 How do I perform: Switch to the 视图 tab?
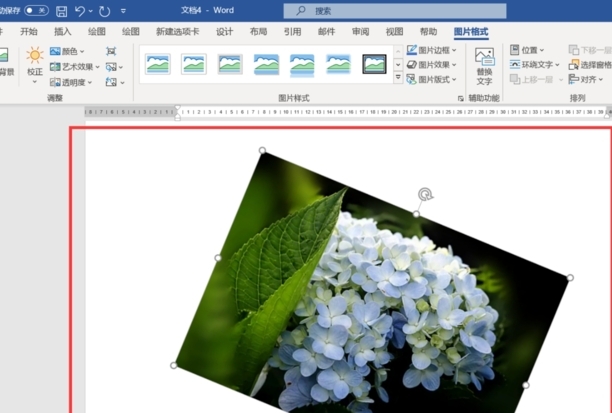pyautogui.click(x=394, y=32)
